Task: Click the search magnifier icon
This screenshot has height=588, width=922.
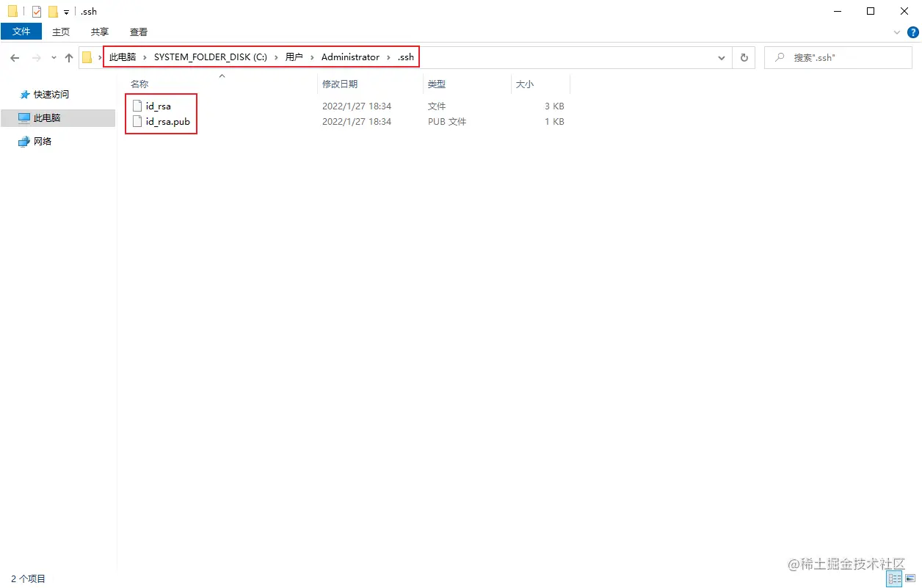Action: coord(780,57)
